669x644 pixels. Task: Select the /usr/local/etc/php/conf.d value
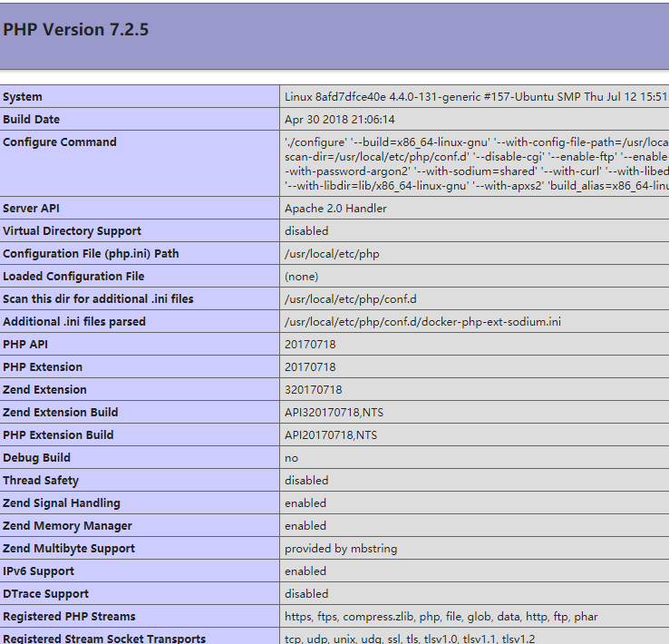(351, 299)
